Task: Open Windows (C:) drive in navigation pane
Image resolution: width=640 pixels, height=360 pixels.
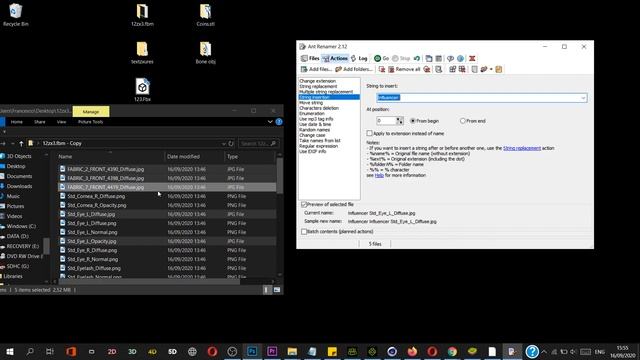Action: click(x=21, y=226)
